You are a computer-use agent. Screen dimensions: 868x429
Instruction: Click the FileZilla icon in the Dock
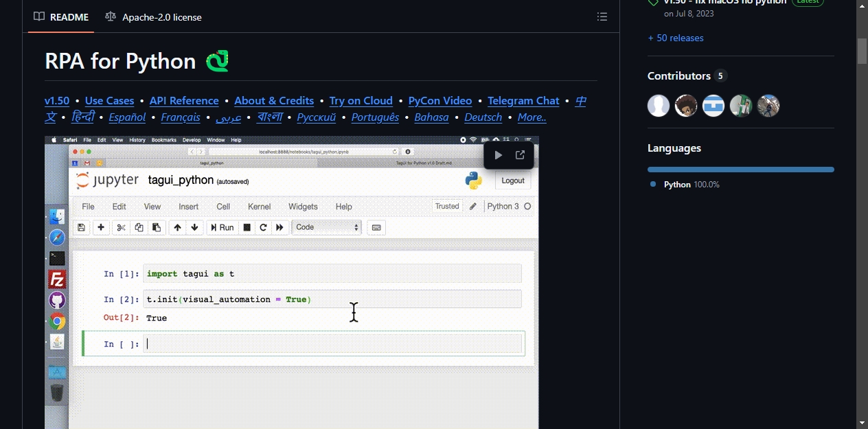coord(57,279)
